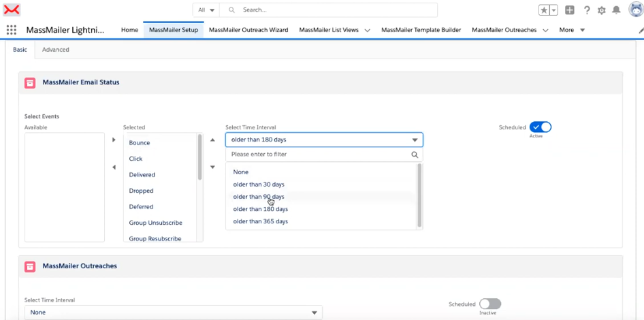Viewport: 644px width, 320px height.
Task: Open the Help question mark icon
Action: (x=587, y=10)
